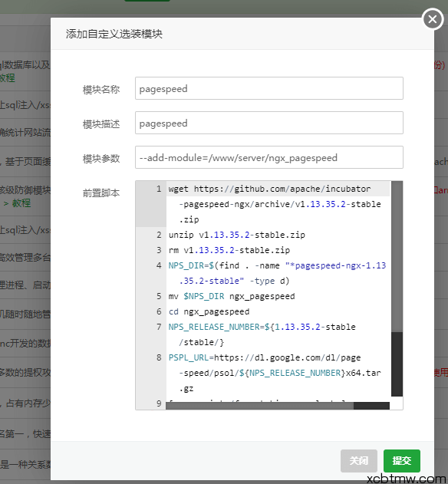Close the dialog with the round X icon
Screen dimensions: 448x484
tap(433, 19)
